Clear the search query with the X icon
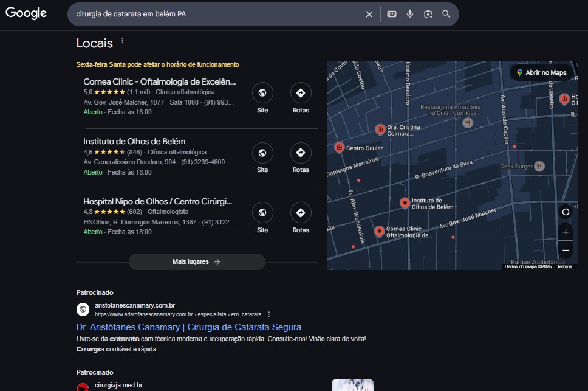The width and height of the screenshot is (588, 391). click(369, 14)
